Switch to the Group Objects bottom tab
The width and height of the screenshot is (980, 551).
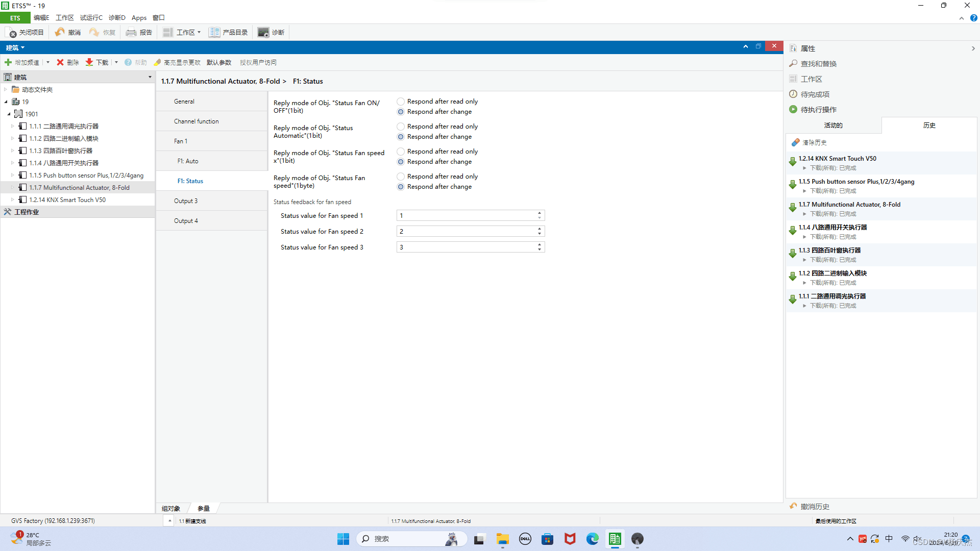[171, 509]
